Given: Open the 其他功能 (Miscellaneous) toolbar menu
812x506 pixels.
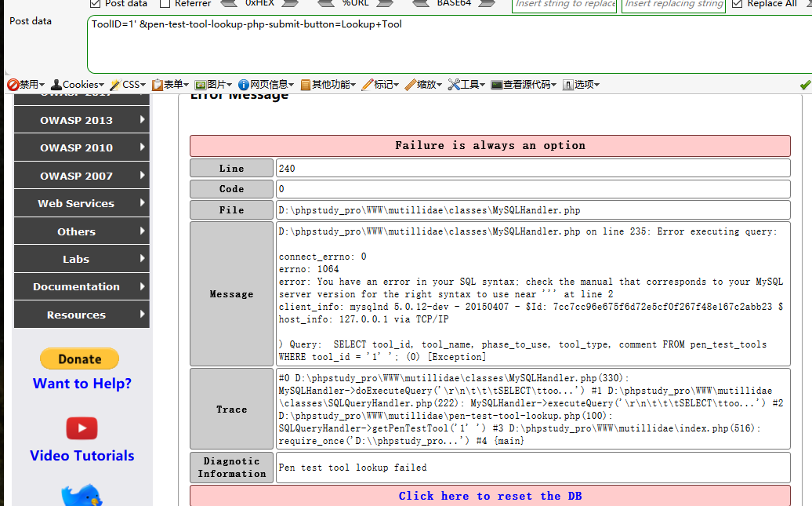Looking at the screenshot, I should click(x=328, y=85).
